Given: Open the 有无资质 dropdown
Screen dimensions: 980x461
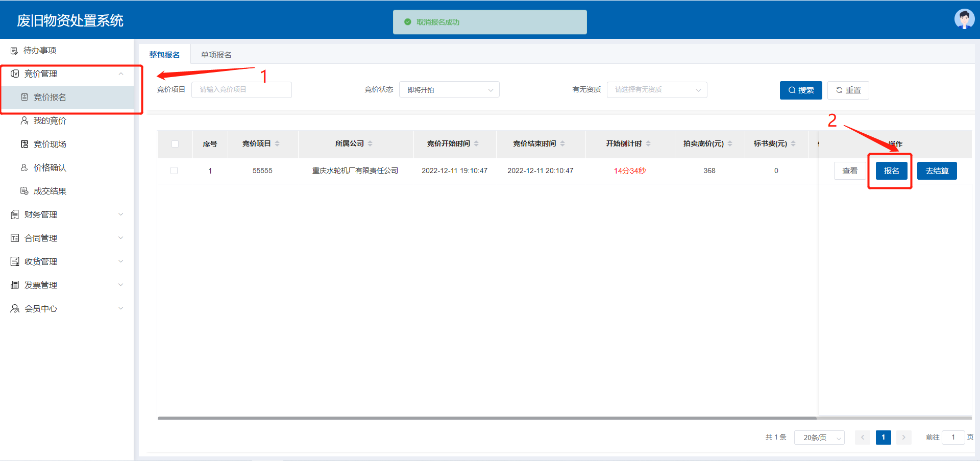Looking at the screenshot, I should (x=656, y=90).
